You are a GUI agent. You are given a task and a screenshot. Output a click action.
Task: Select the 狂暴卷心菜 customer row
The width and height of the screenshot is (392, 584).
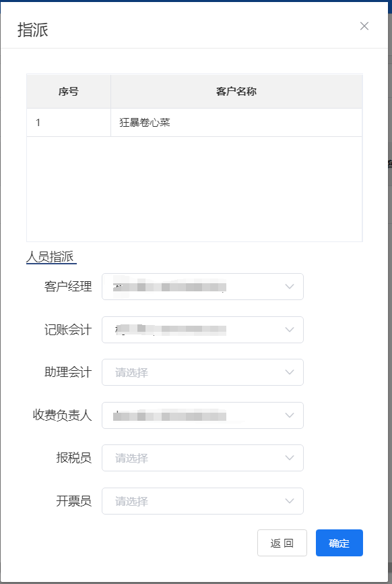click(x=195, y=123)
